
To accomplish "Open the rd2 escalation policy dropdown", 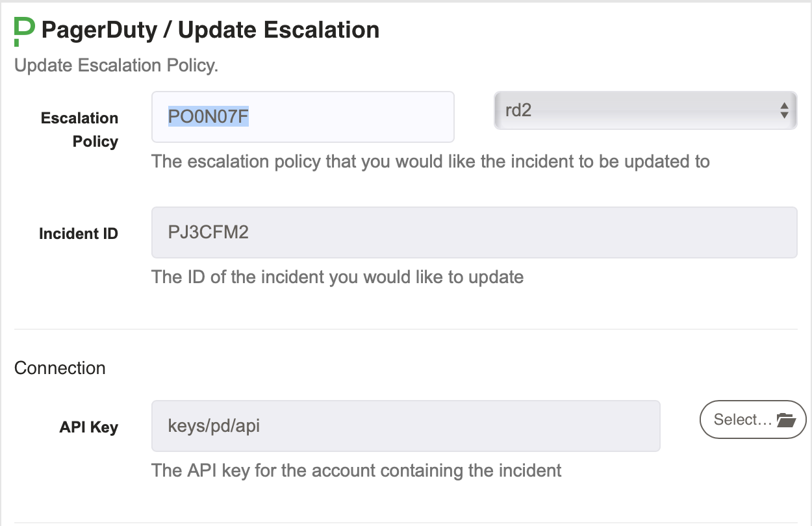I will pos(645,110).
